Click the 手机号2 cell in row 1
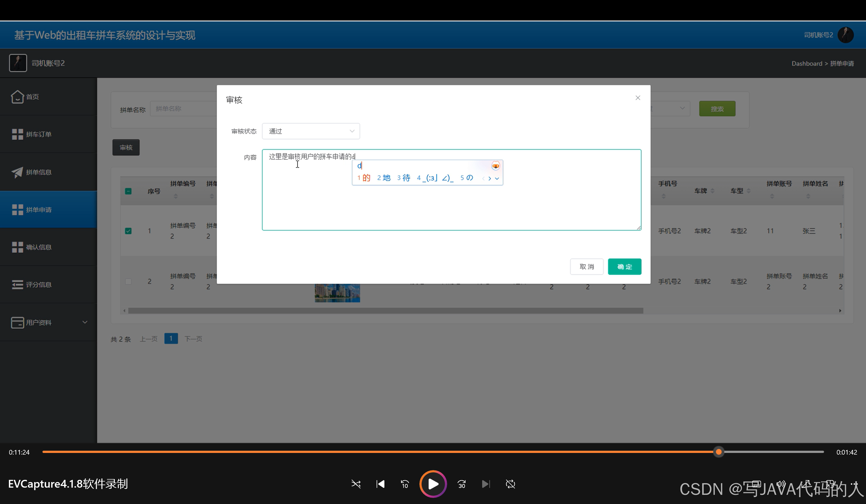The width and height of the screenshot is (866, 504). [x=669, y=231]
